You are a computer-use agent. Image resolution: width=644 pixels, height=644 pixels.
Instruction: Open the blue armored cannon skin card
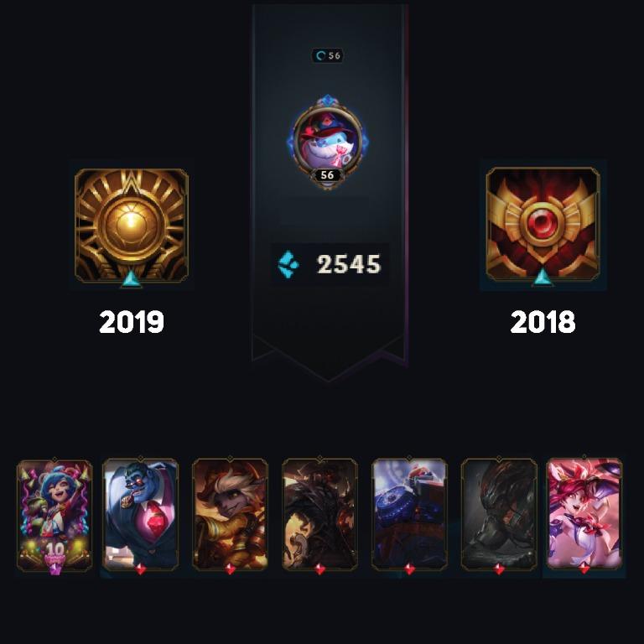point(409,514)
